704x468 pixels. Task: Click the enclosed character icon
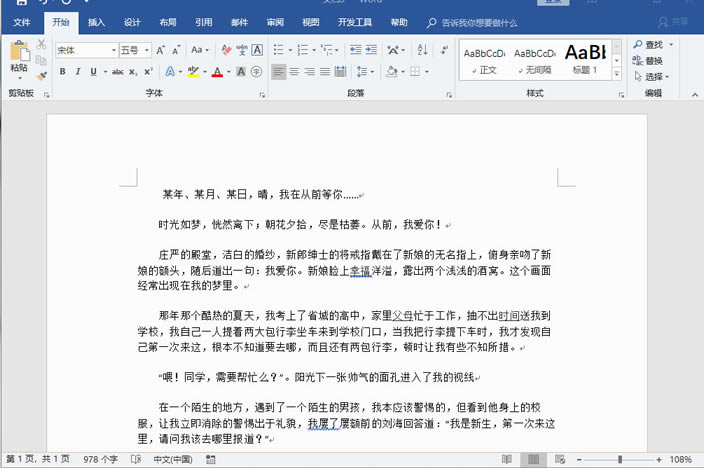(256, 71)
